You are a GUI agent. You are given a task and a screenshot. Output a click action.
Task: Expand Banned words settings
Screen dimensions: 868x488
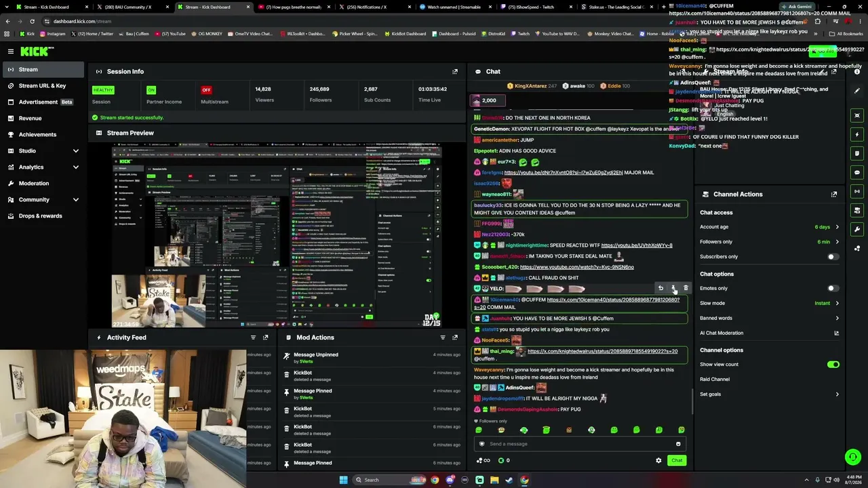tap(769, 318)
